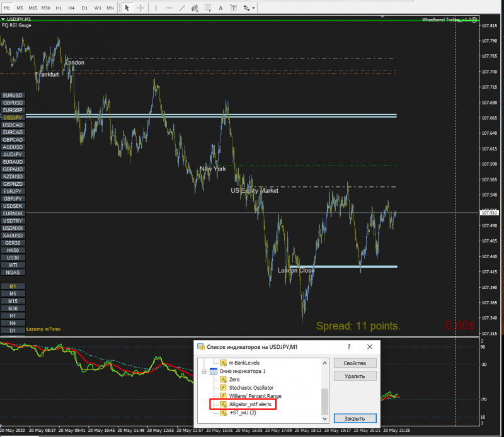Viewport: 504px width, 437px height.
Task: Click the indicator list scrollbar down arrow
Action: (x=324, y=419)
